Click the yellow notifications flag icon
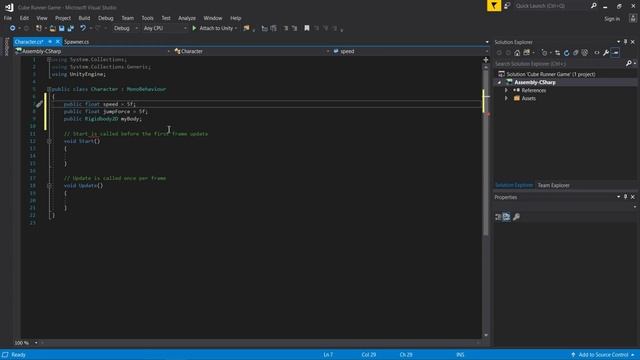The height and width of the screenshot is (360, 640). pos(494,6)
